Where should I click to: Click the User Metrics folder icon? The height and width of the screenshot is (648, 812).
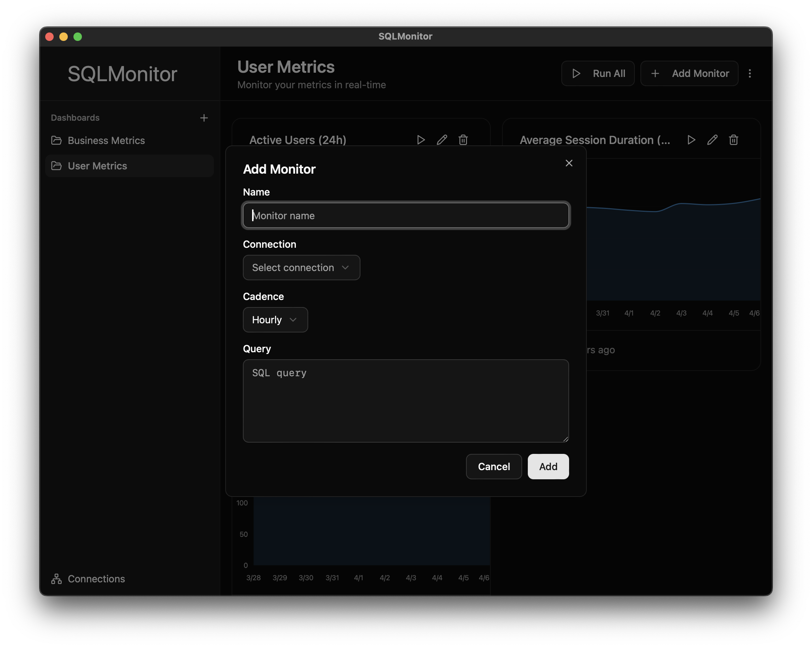(56, 166)
